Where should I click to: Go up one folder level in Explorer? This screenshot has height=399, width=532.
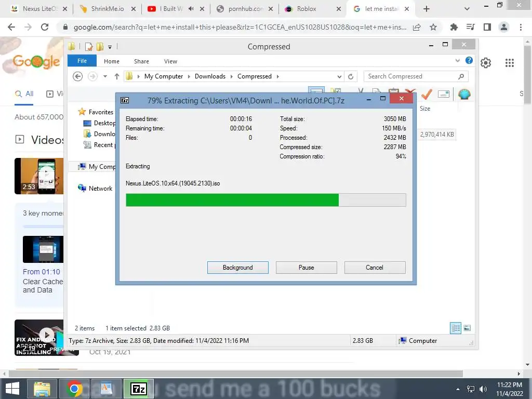click(117, 76)
